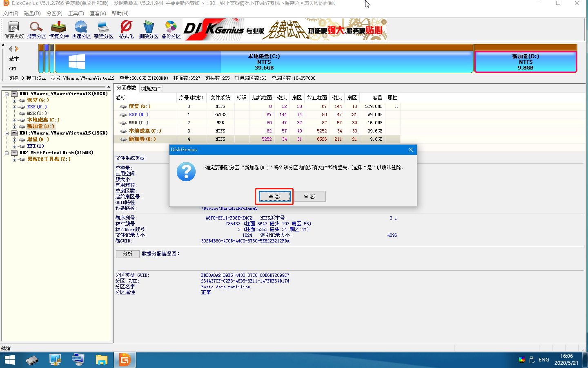Expand the 新加卷(D:) tree node
588x368 pixels.
pos(14,127)
